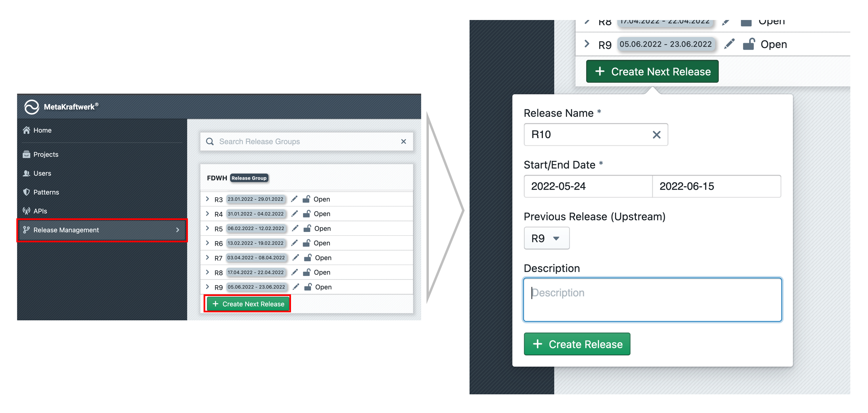The height and width of the screenshot is (413, 868).
Task: Click pencil icon next to R9 in zoomed view
Action: [729, 44]
